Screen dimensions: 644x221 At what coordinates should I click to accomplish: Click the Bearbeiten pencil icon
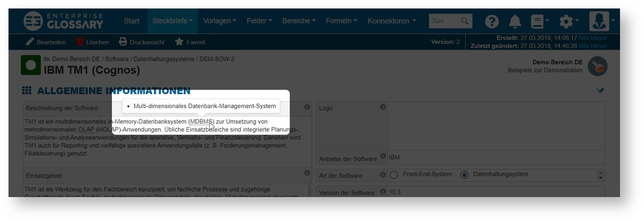(x=30, y=42)
